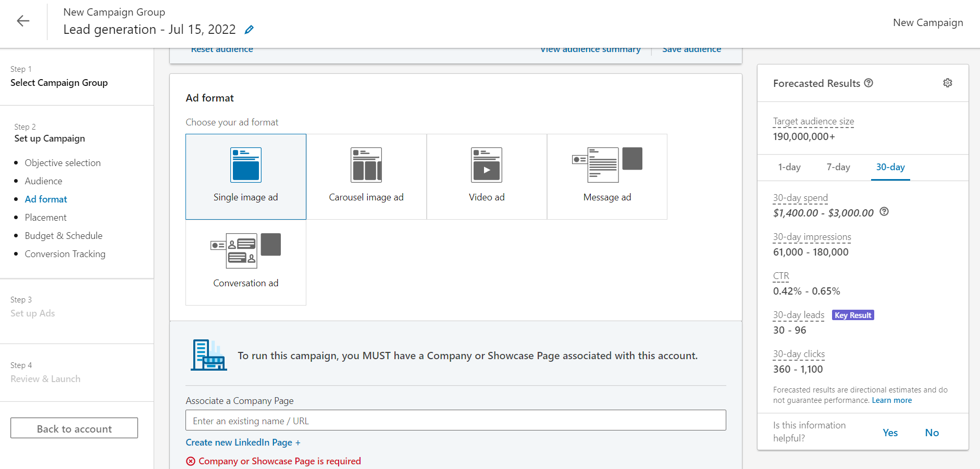Click the pencil icon to edit campaign name
The height and width of the screenshot is (469, 980).
[250, 30]
